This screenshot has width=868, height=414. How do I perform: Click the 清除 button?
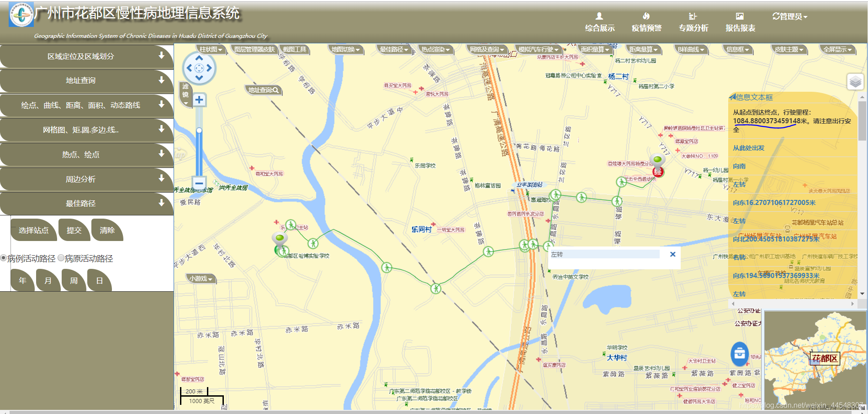(107, 230)
